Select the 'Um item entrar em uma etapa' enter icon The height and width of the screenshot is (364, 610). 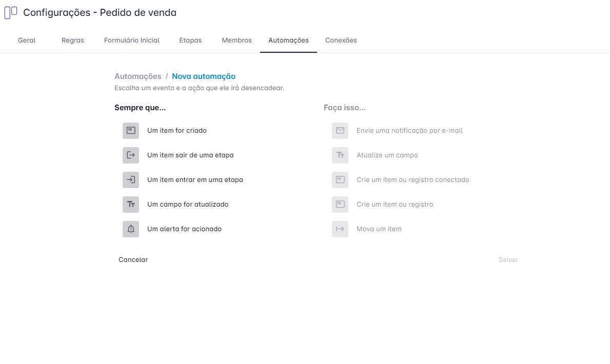[x=131, y=179]
